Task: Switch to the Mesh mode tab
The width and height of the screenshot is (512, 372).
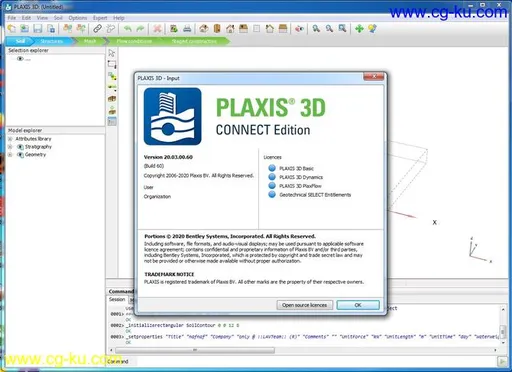Action: click(x=90, y=41)
